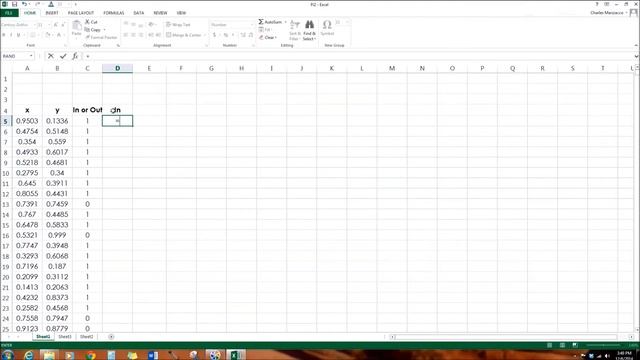This screenshot has width=640, height=360.
Task: Click the Copy button in Clipboard group
Action: (x=93, y=30)
